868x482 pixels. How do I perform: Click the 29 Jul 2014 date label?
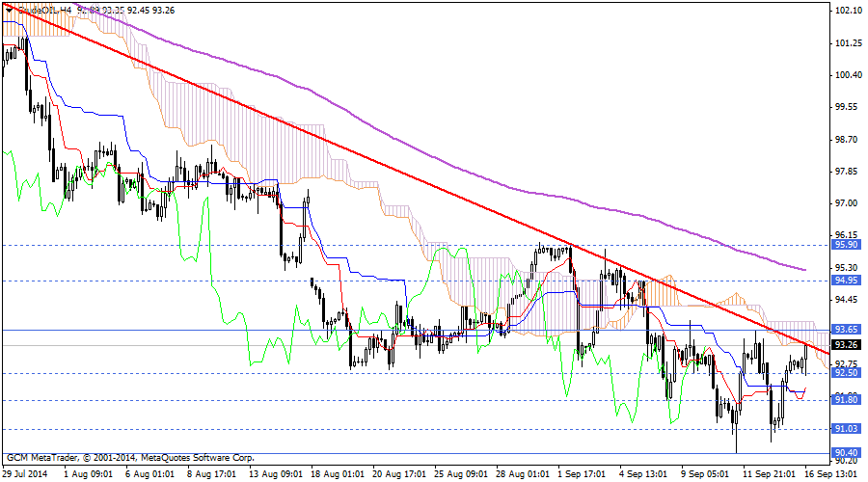pyautogui.click(x=27, y=473)
